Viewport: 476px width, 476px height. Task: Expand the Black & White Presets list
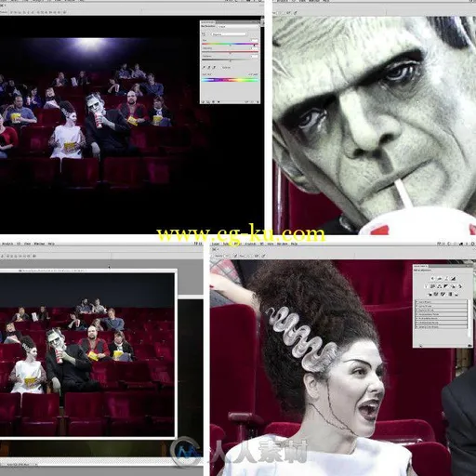click(416, 318)
